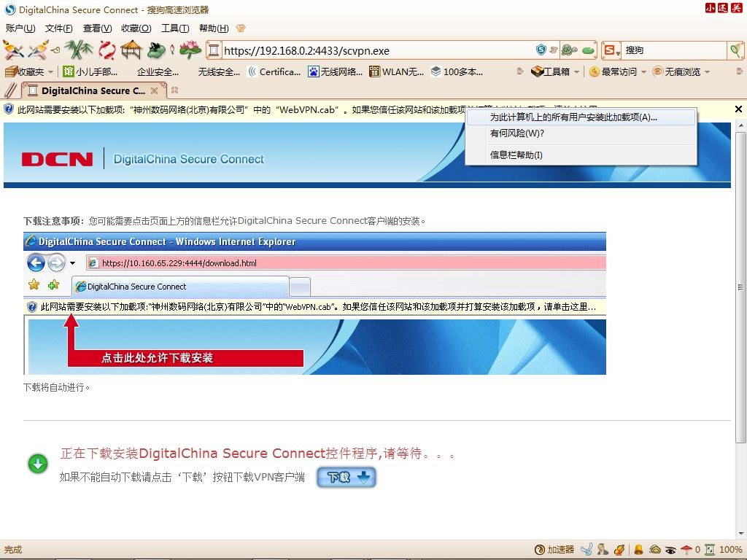This screenshot has height=560, width=747.
Task: Open the 工具(T) menu
Action: coord(175,28)
